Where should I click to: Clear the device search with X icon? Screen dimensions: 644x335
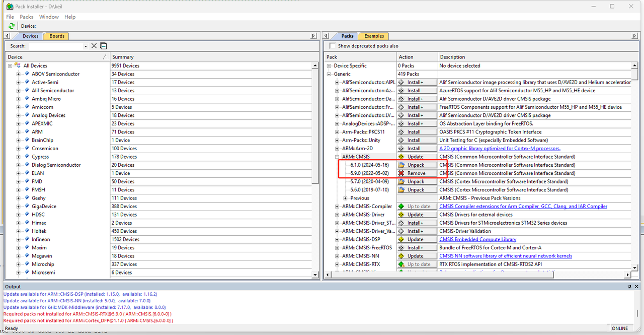94,46
